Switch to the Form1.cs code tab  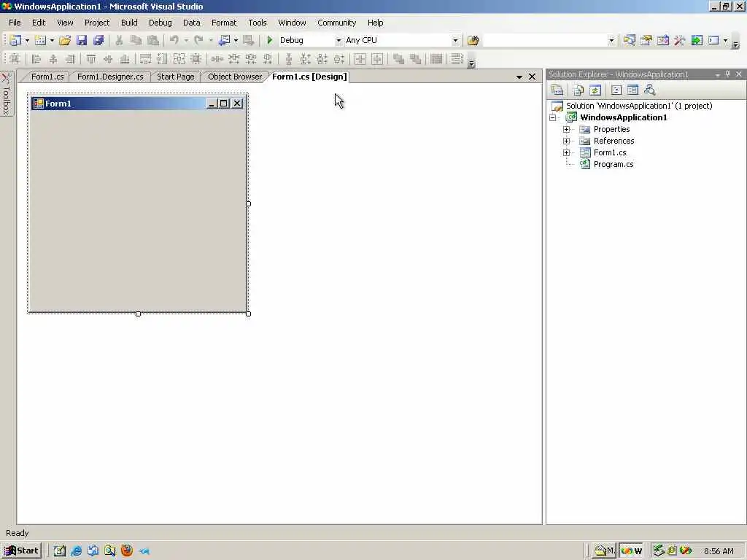coord(47,77)
